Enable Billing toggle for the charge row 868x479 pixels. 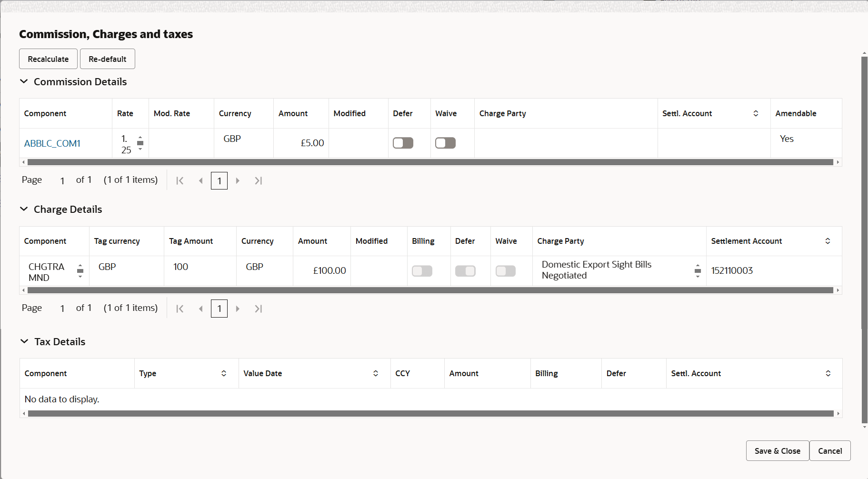point(421,270)
